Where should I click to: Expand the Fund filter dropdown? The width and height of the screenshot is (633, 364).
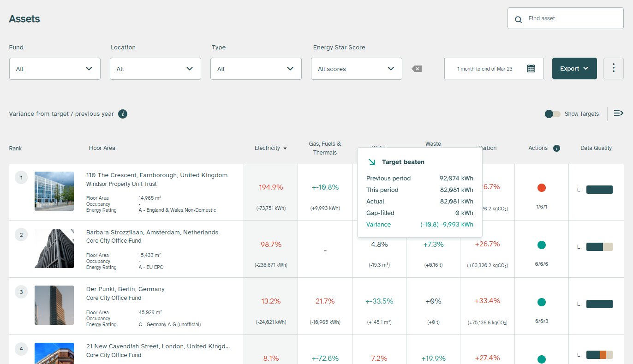point(55,69)
